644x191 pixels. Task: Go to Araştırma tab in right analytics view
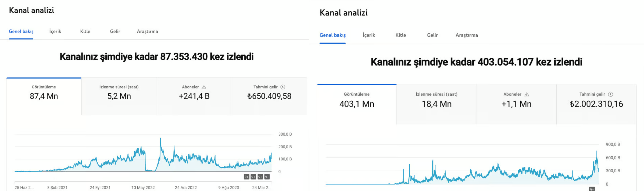click(x=466, y=35)
